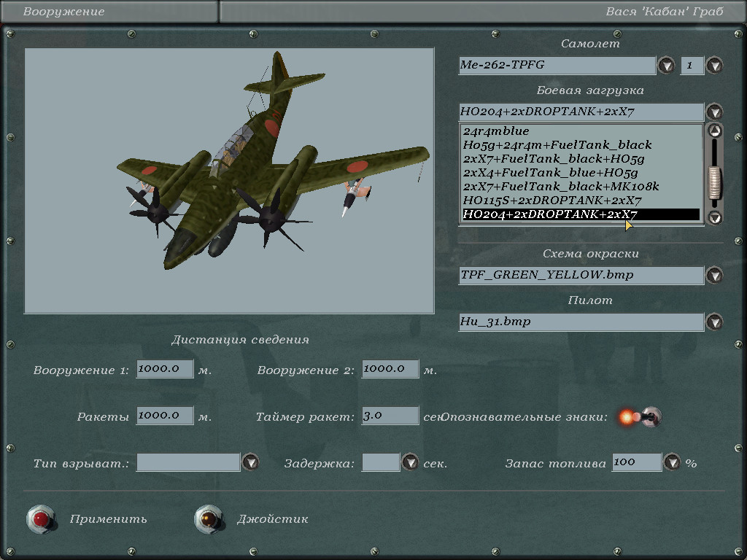Viewport: 747px width, 560px height.
Task: Select 2xX7+FuelTank_black+HO5g loadout
Action: (581, 159)
